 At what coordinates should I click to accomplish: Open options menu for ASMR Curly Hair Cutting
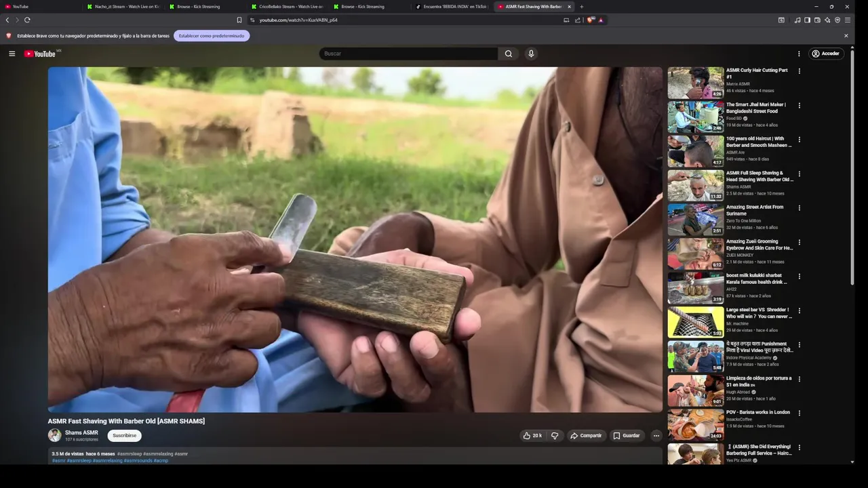[799, 71]
